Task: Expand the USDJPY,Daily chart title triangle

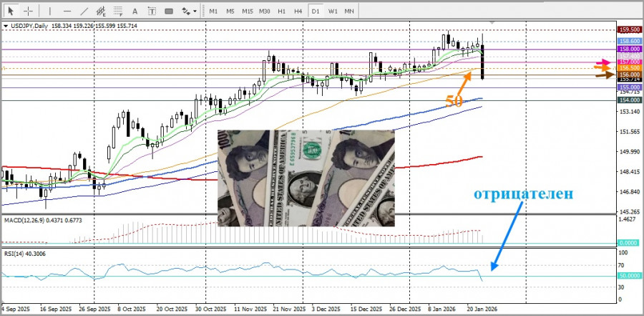Action: point(6,25)
